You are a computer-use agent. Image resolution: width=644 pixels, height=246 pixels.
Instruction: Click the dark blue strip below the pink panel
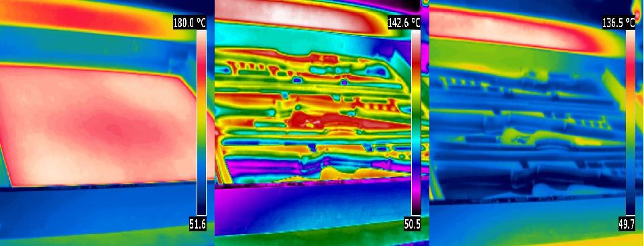pos(99,209)
